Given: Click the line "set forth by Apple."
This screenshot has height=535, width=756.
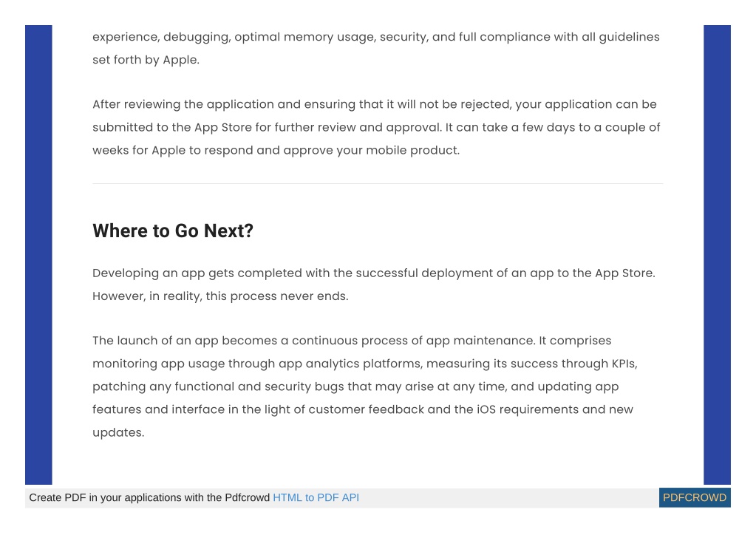Looking at the screenshot, I should pyautogui.click(x=146, y=60).
